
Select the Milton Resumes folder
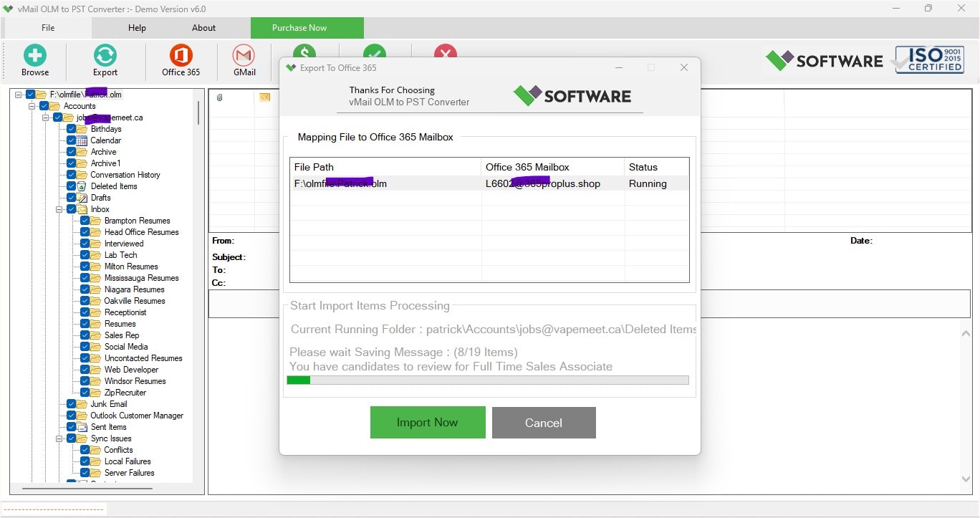[131, 267]
